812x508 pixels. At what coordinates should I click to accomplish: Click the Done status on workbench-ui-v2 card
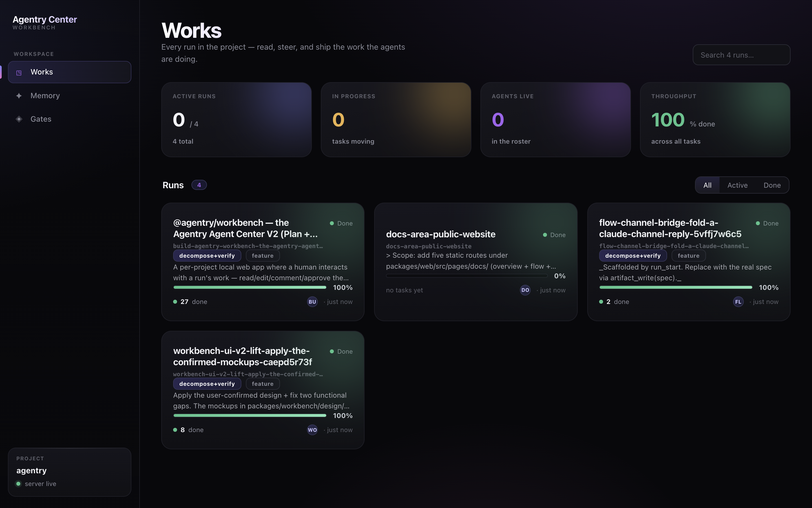tap(341, 351)
